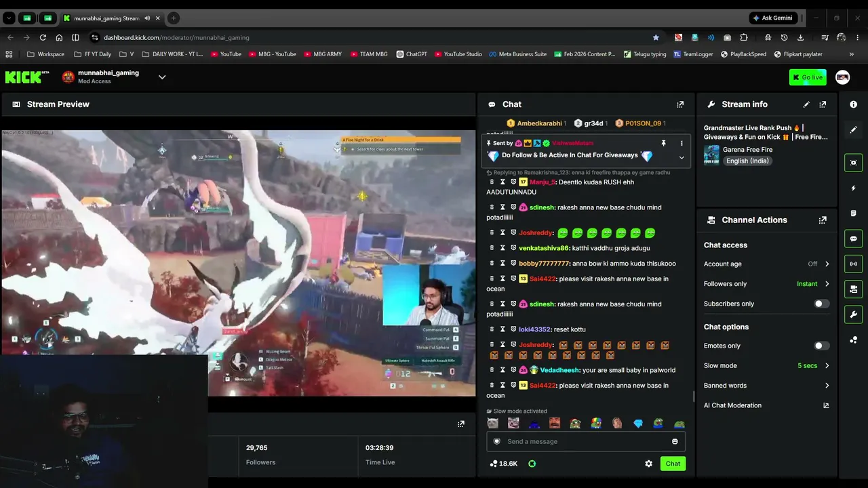Screen dimensions: 868x488
Task: Click trash icon on loki43352's message
Action: tap(492, 329)
